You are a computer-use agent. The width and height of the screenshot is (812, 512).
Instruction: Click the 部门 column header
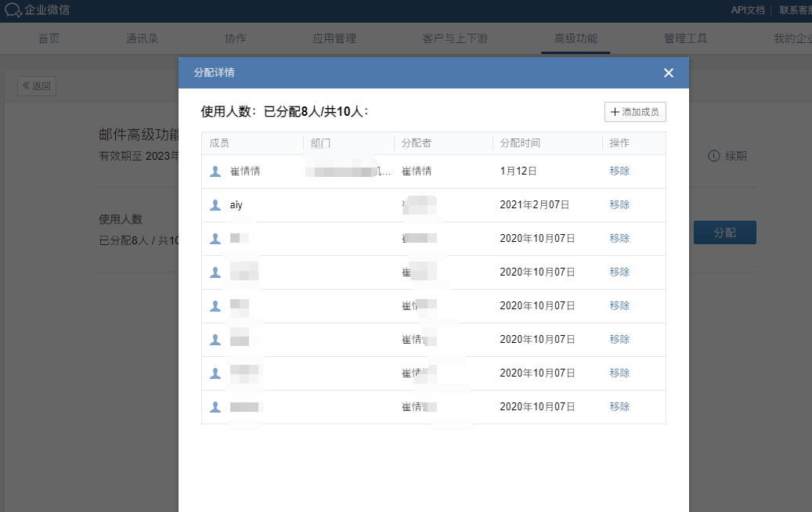click(x=321, y=142)
